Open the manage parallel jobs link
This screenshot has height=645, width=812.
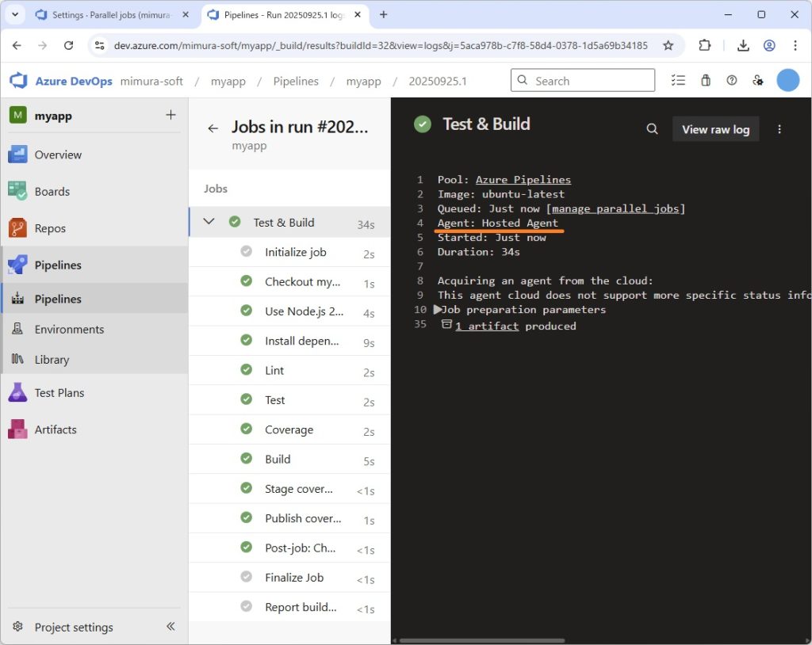point(616,208)
